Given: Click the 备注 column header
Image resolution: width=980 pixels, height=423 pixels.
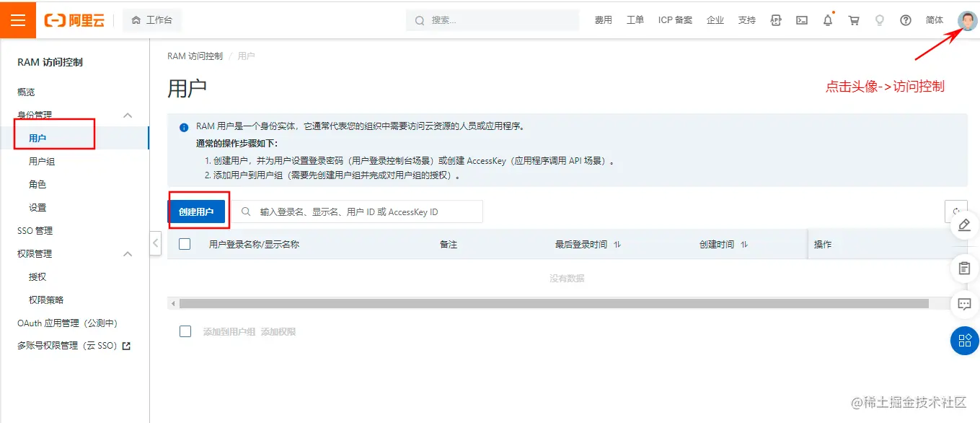Looking at the screenshot, I should [449, 245].
